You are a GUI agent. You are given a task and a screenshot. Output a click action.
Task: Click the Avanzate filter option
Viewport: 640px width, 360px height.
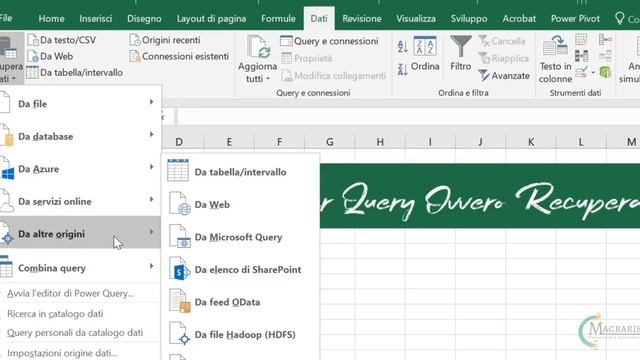504,76
